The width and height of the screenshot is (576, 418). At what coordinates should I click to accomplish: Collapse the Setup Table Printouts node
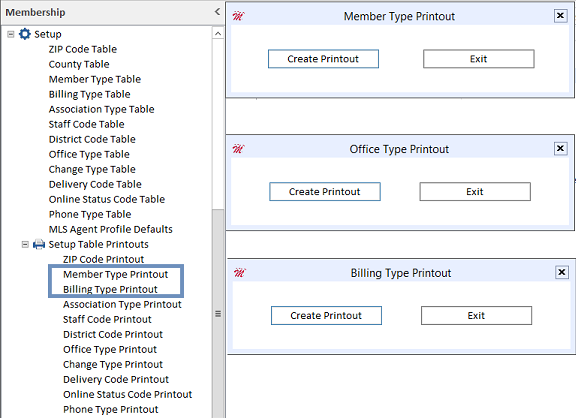click(25, 244)
